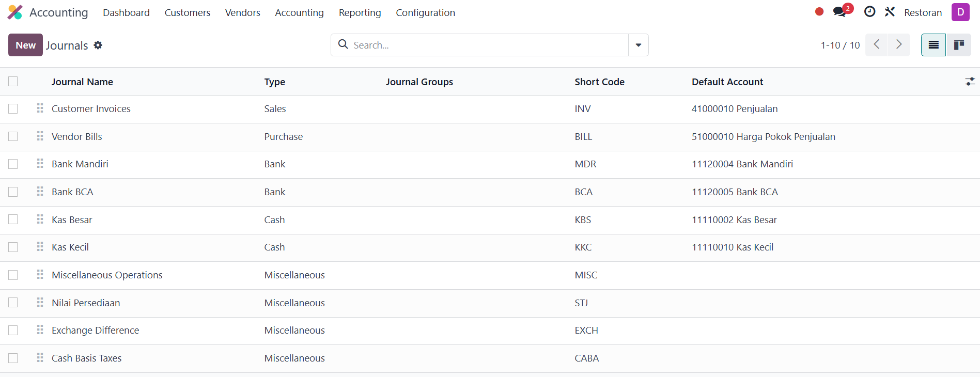Tick the Bank BCA checkbox
Image resolution: width=980 pixels, height=377 pixels.
click(x=13, y=192)
